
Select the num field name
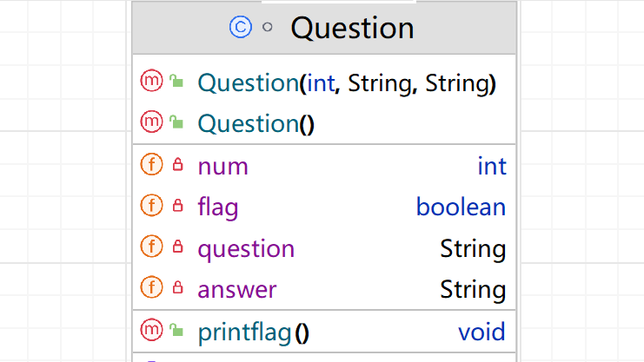click(222, 166)
